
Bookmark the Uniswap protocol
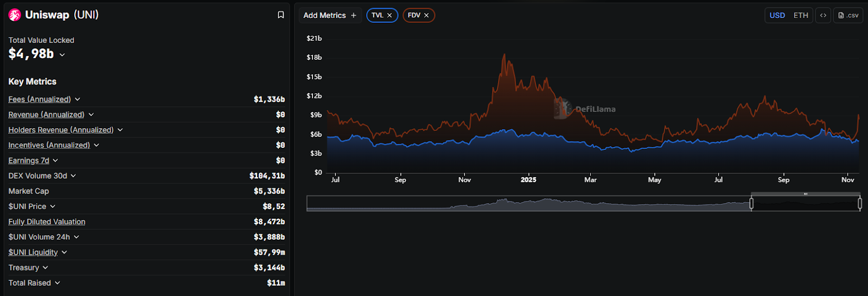(x=280, y=15)
